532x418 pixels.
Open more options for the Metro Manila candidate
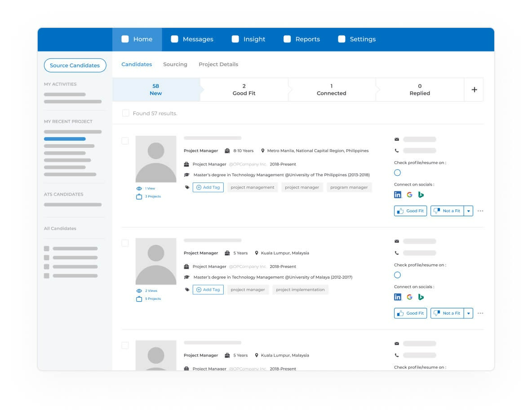pyautogui.click(x=480, y=211)
